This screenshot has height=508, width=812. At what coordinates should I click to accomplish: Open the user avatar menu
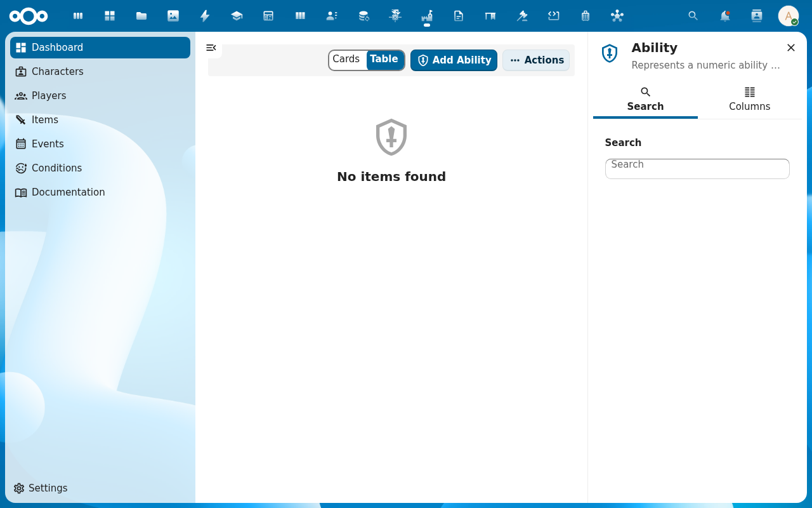tap(789, 16)
